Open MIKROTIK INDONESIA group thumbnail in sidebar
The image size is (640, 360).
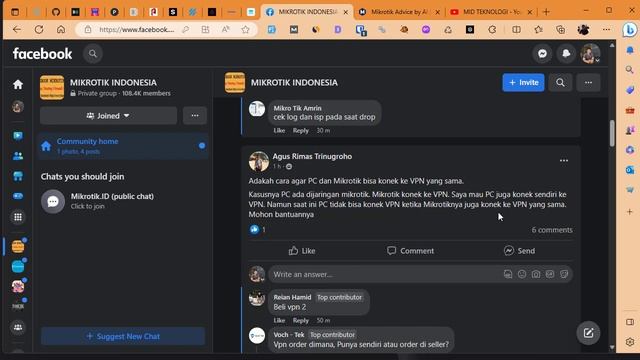18,247
